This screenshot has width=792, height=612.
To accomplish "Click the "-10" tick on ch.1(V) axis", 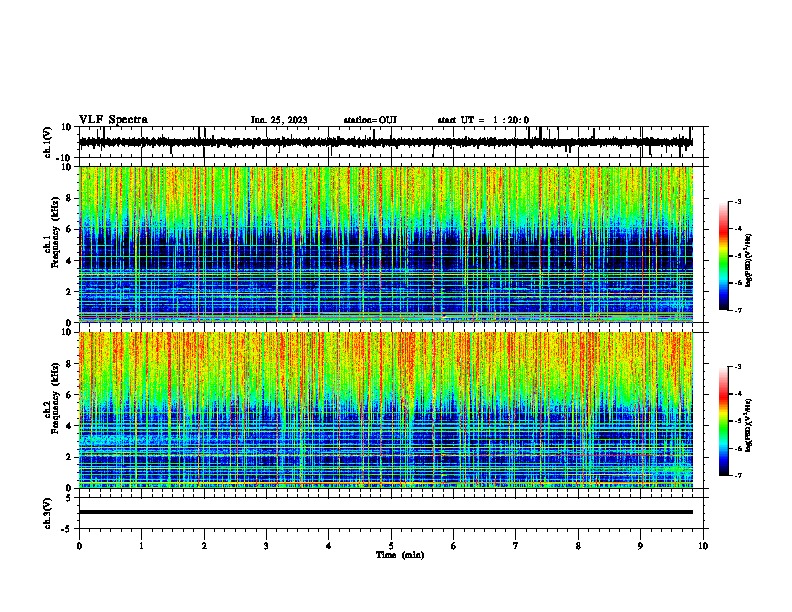I will click(x=65, y=158).
